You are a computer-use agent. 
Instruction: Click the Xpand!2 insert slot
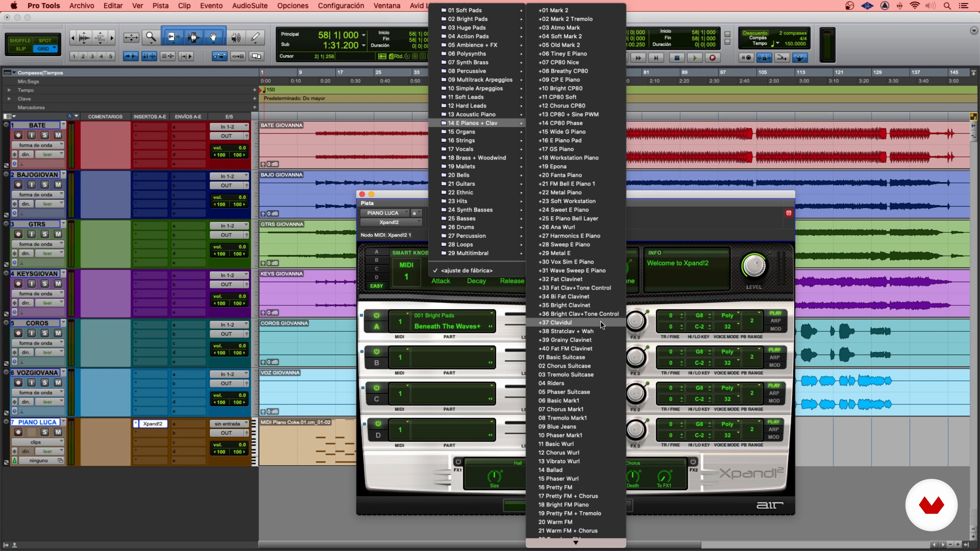tap(153, 424)
